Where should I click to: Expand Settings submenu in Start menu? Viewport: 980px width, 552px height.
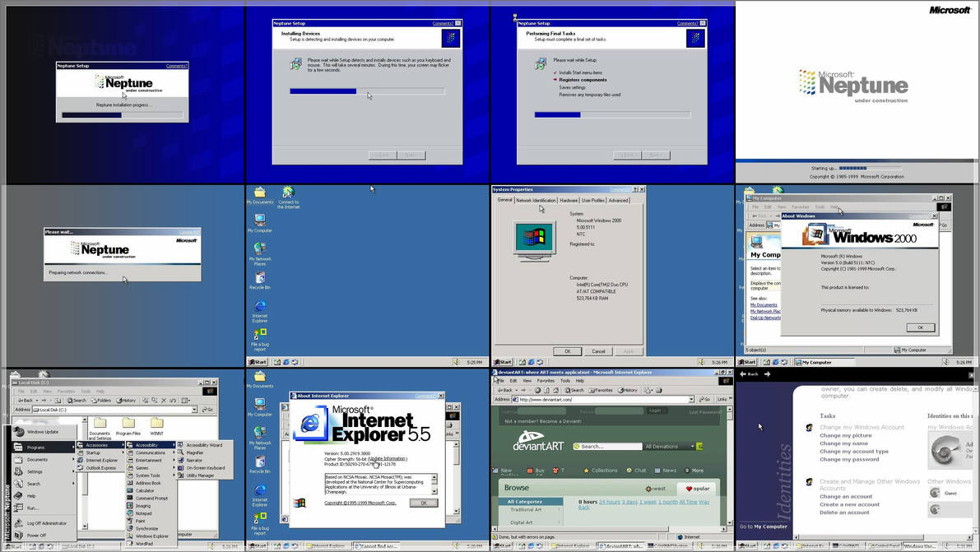[44, 471]
